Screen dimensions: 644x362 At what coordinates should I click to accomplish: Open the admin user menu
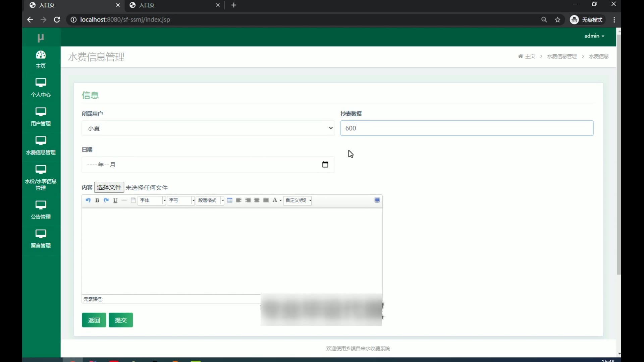[594, 36]
